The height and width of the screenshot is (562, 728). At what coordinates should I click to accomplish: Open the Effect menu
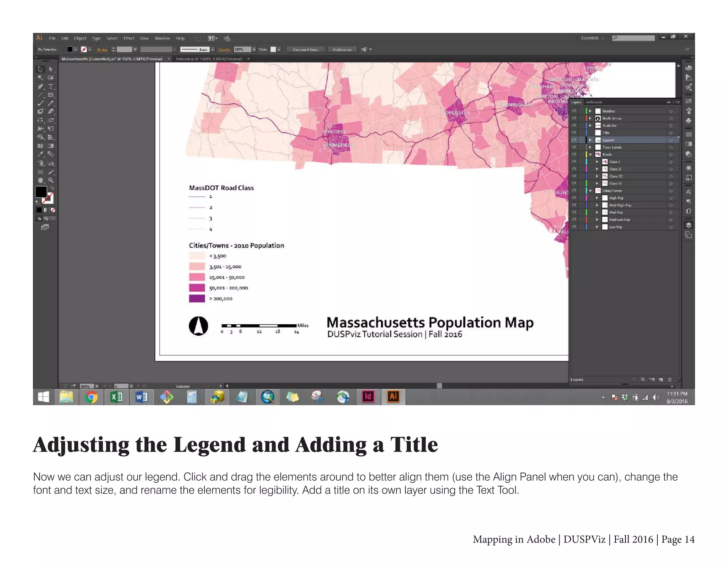tap(129, 38)
